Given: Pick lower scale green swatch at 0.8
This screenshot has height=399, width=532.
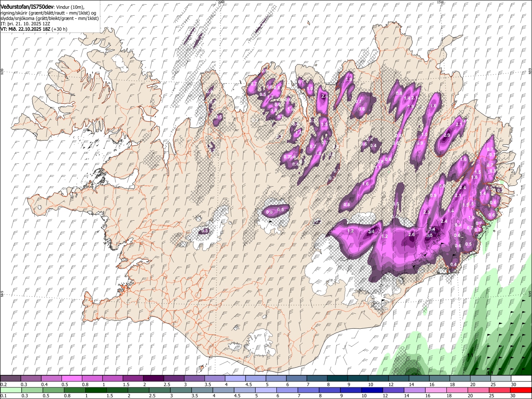Looking at the screenshot, I should [x=75, y=390].
